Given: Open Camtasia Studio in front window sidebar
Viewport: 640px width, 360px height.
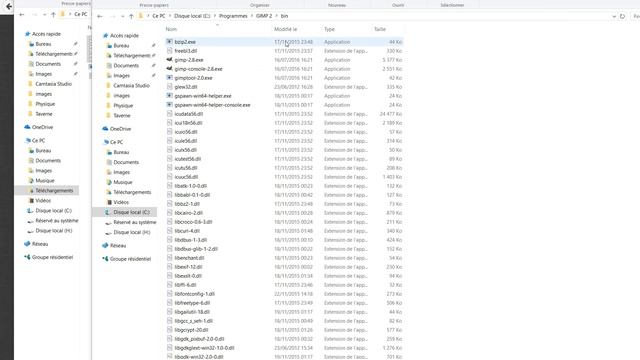Looking at the screenshot, I should pyautogui.click(x=131, y=85).
